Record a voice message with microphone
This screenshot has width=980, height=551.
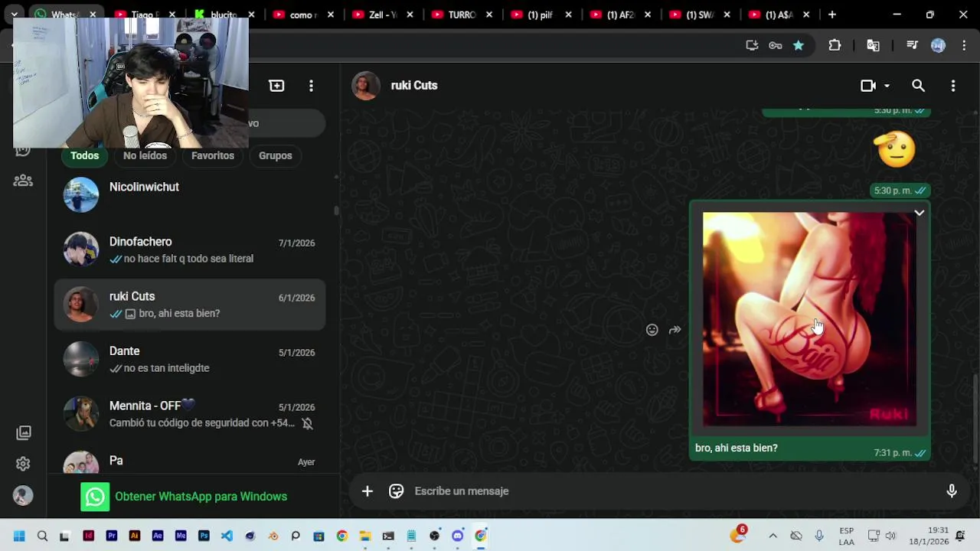click(952, 491)
